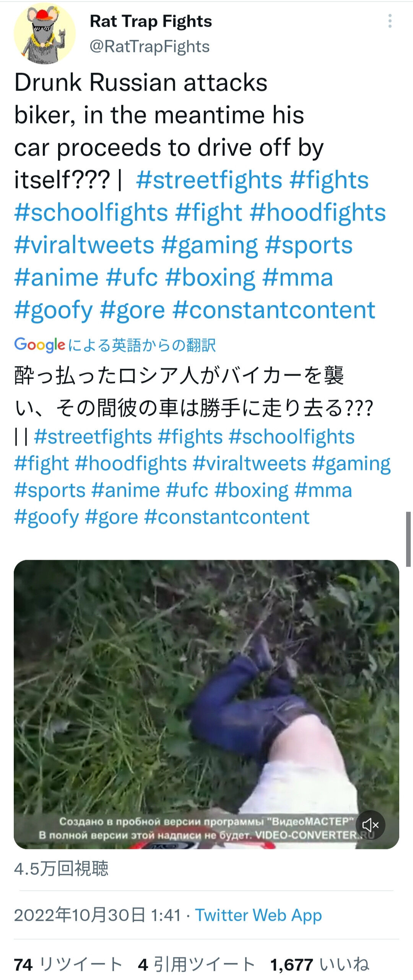Open the Rat Trap Fights profile avatar
This screenshot has height=980, width=413.
coord(45,34)
